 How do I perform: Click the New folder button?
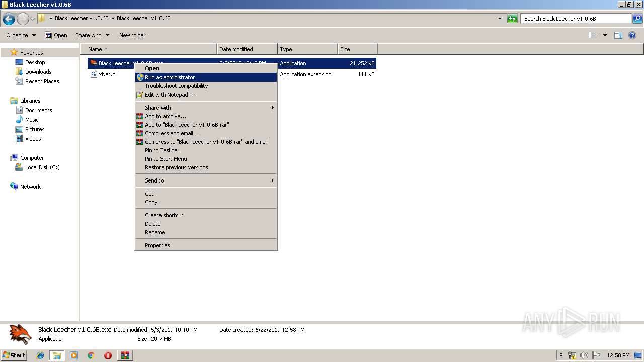[x=132, y=35]
